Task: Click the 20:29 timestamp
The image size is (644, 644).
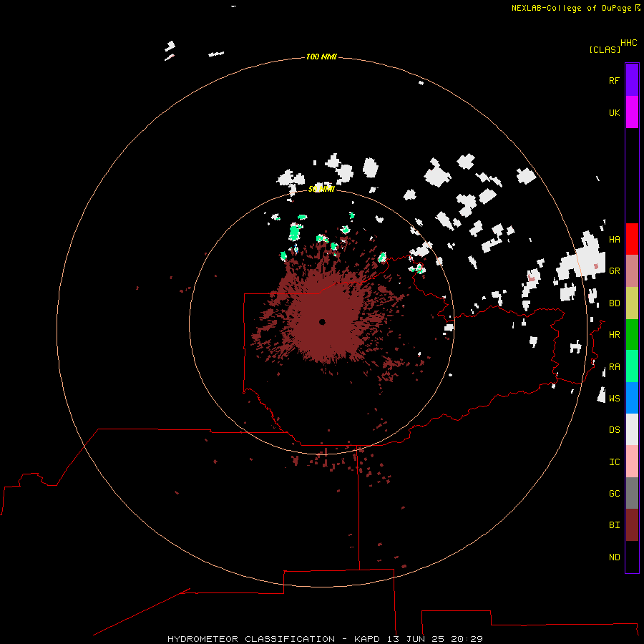Action: pyautogui.click(x=467, y=639)
